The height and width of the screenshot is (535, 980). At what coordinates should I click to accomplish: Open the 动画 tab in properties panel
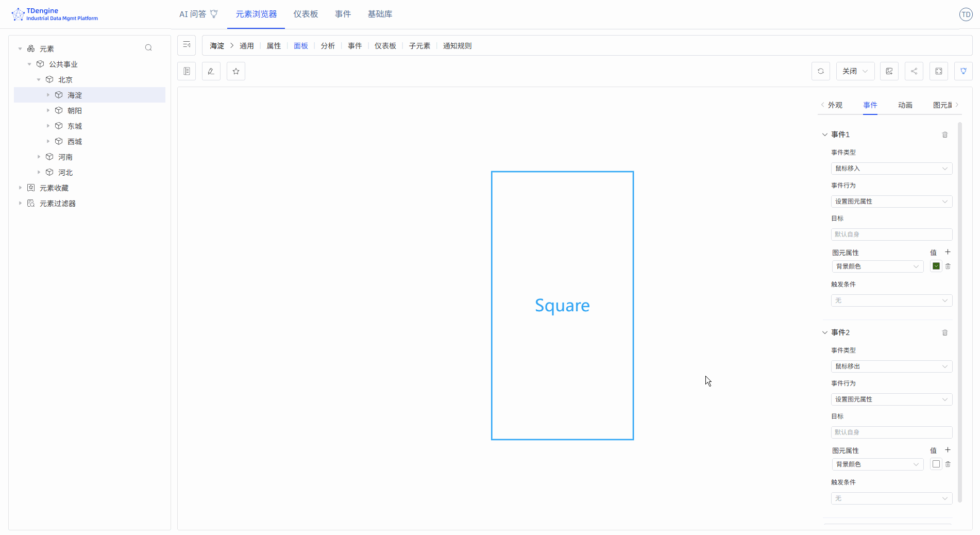(x=905, y=105)
